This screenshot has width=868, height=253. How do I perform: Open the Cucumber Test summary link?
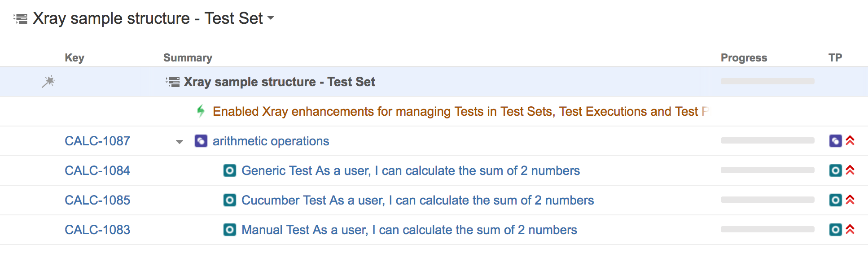point(417,200)
